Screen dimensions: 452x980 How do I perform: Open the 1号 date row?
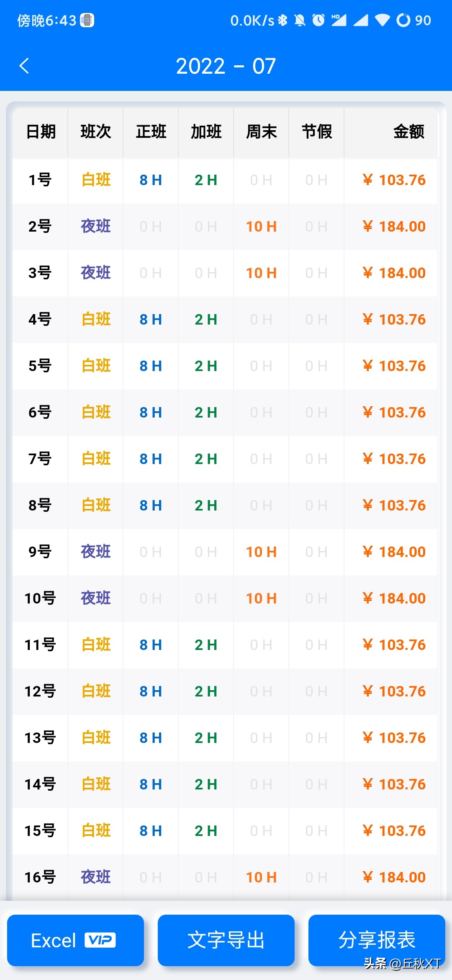click(x=40, y=180)
